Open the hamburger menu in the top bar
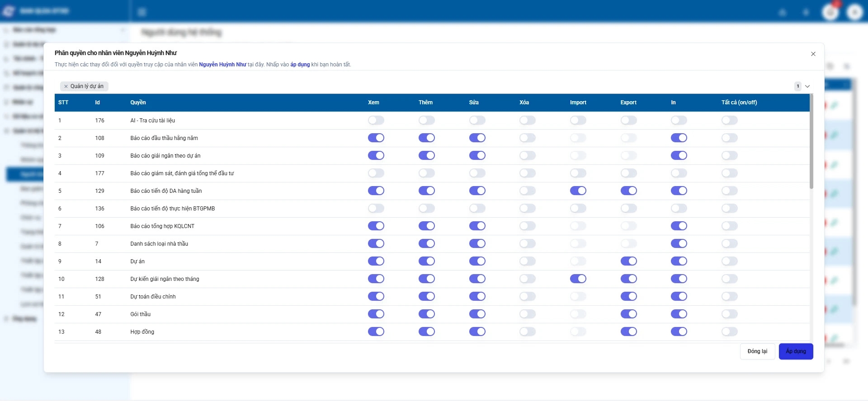 [x=142, y=12]
